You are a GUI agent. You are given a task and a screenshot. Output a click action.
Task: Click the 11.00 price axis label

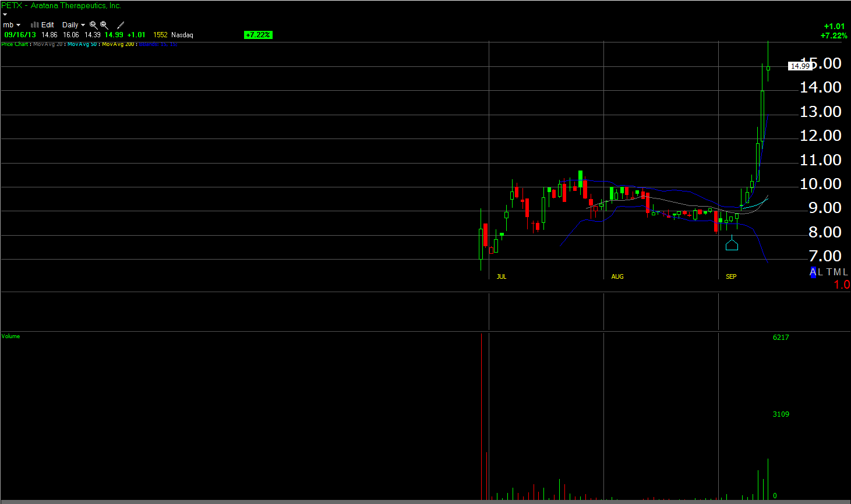(x=821, y=160)
